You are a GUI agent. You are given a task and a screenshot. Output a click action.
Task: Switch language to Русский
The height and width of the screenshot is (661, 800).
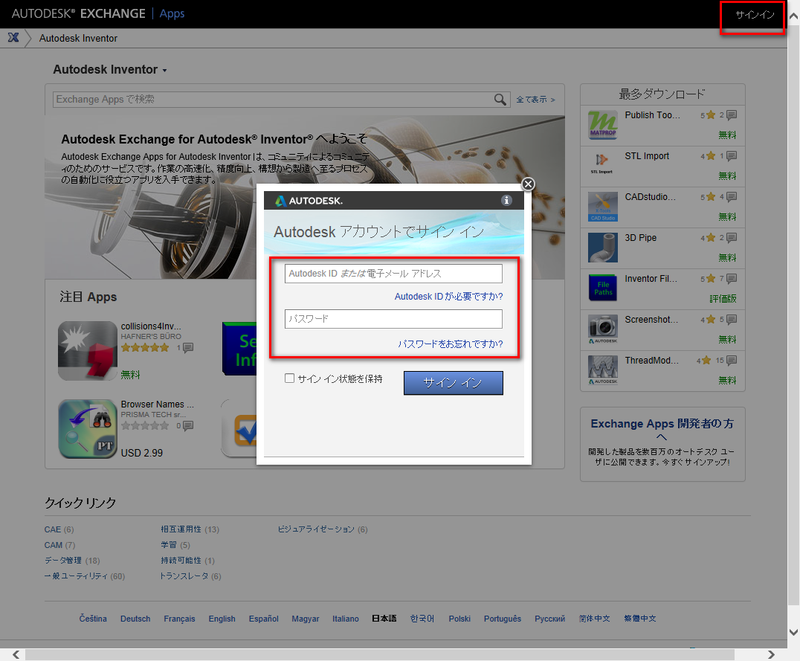point(549,618)
